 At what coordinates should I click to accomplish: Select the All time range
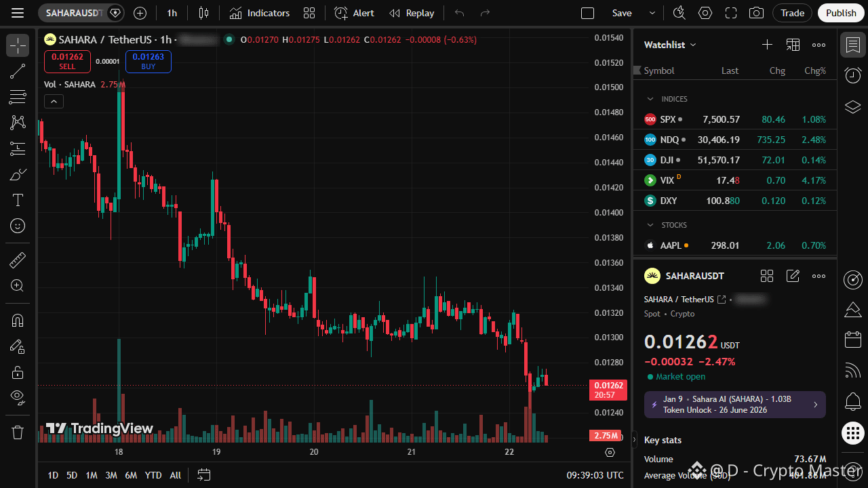pos(175,475)
